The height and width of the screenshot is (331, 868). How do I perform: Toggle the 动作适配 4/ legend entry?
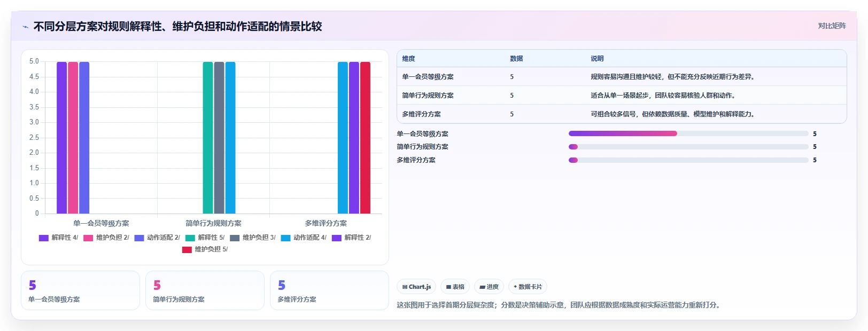[304, 238]
